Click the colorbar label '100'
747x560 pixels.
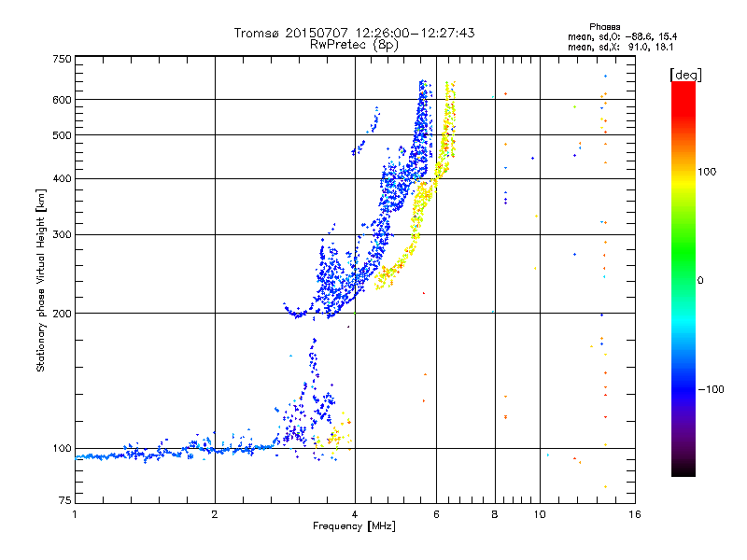(707, 172)
